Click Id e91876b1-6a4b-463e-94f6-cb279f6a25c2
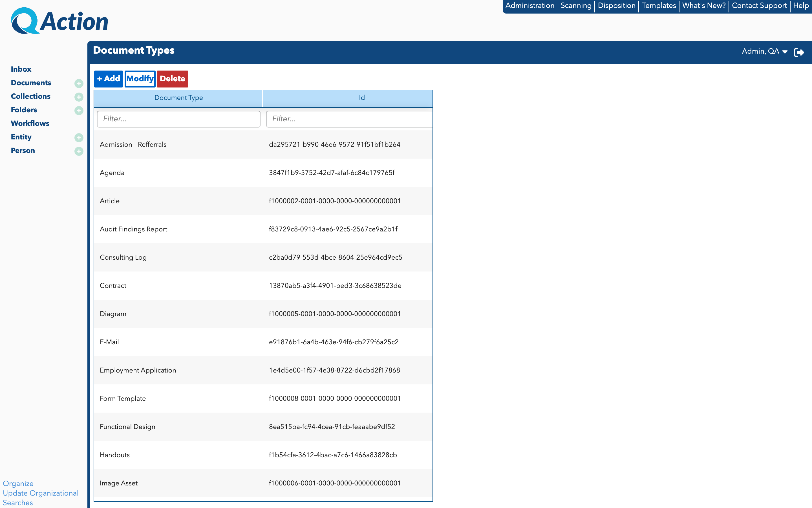 click(334, 342)
